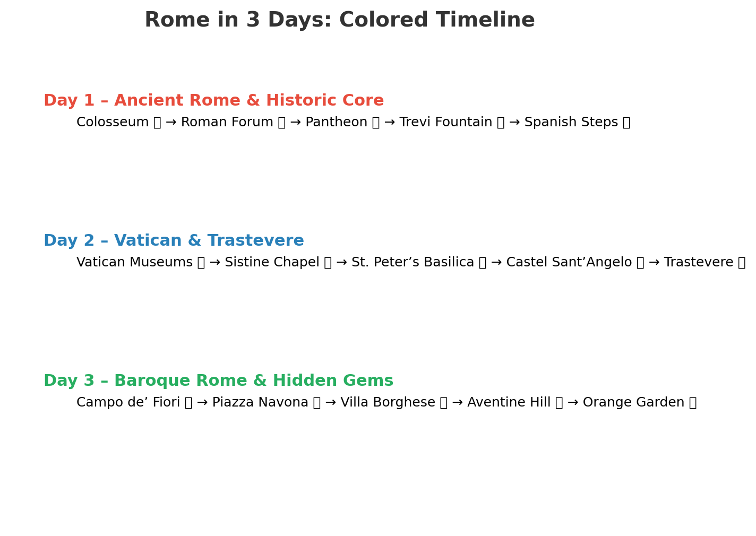
Task: Click the Piazza Navona stop
Action: click(260, 402)
